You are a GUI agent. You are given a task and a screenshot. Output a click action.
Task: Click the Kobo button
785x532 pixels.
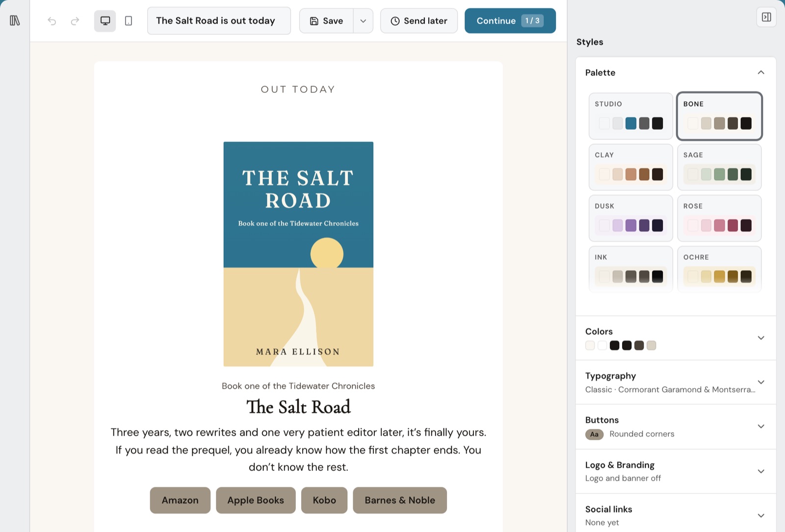click(x=324, y=500)
